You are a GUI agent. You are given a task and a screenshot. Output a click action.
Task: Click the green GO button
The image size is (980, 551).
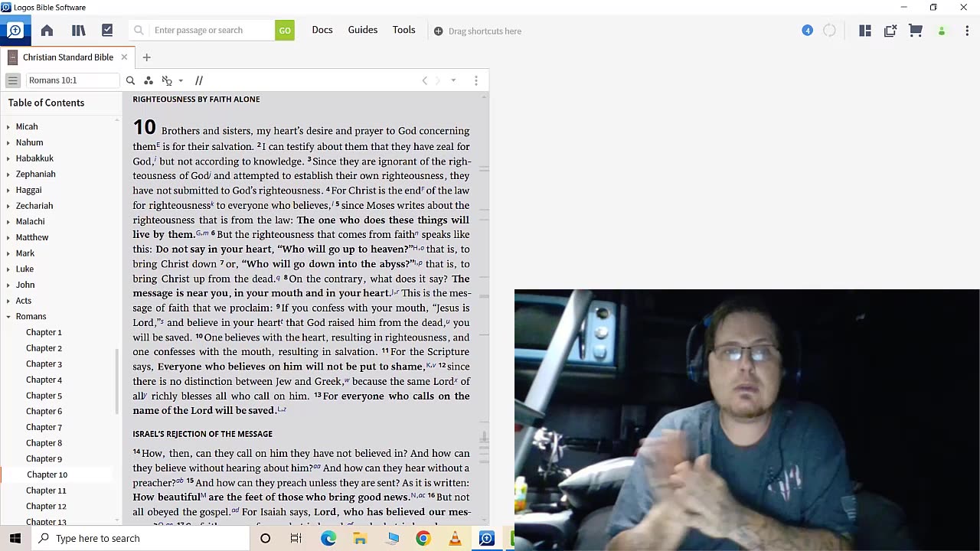coord(285,31)
